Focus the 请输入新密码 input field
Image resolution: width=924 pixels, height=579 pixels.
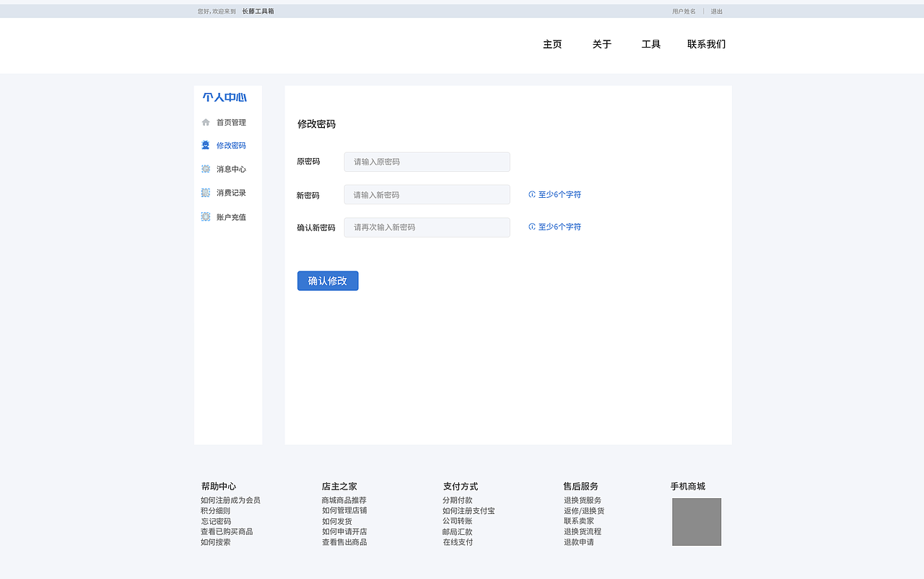pos(427,194)
